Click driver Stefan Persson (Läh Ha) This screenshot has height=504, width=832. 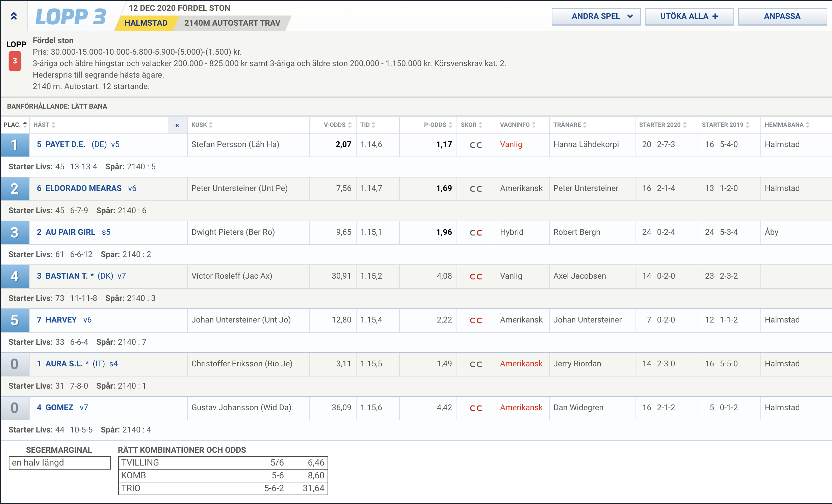click(x=235, y=144)
